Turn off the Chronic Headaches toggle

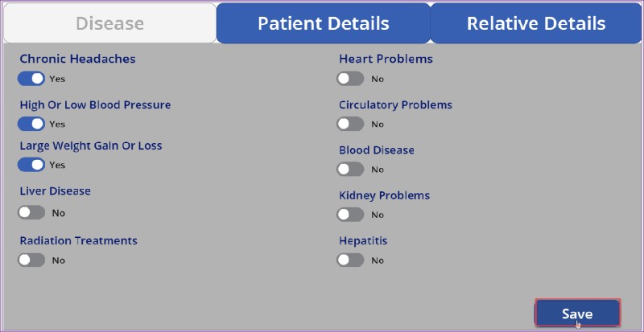[31, 79]
